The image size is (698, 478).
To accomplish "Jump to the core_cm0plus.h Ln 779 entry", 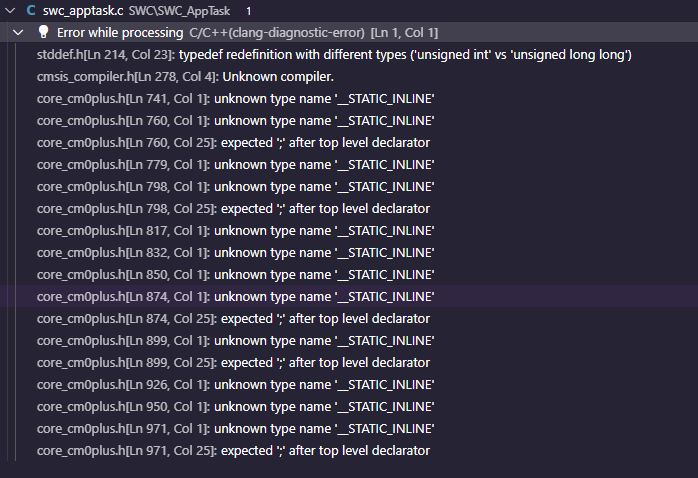I will pos(235,164).
